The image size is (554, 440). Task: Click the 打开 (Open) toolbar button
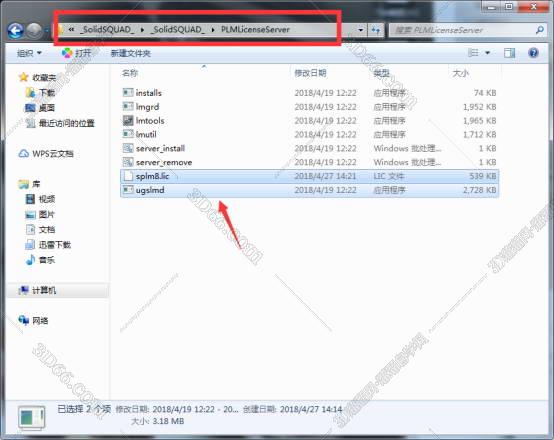pyautogui.click(x=76, y=53)
